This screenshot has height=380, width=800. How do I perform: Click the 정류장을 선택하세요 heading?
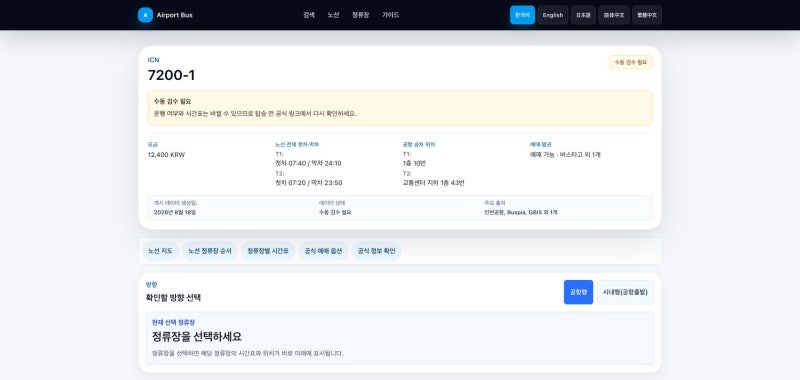point(197,337)
